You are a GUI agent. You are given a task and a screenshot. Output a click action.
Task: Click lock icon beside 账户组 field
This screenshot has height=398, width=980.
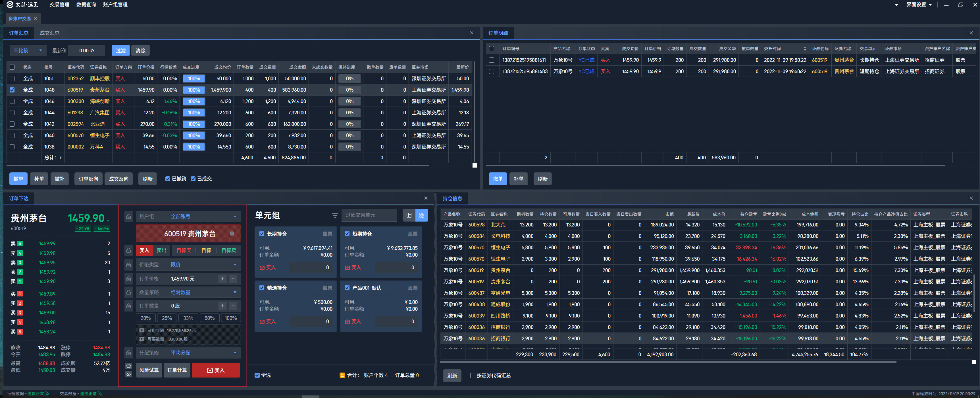click(x=129, y=216)
